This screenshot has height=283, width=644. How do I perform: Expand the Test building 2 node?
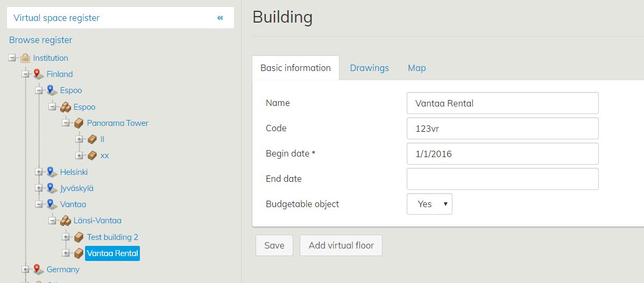click(x=66, y=237)
